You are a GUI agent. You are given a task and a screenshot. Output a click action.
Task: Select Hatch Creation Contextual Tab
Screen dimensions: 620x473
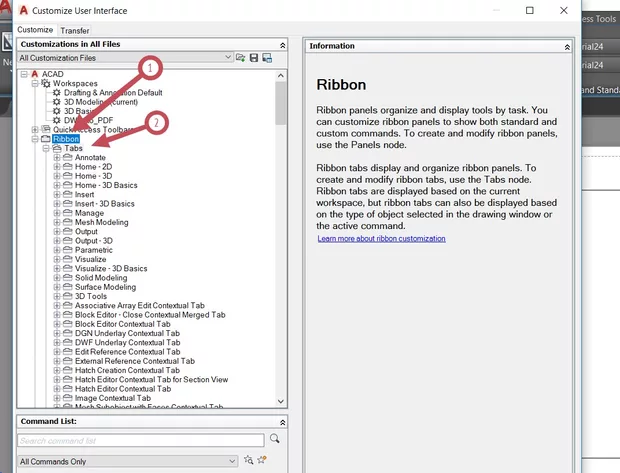(x=127, y=370)
